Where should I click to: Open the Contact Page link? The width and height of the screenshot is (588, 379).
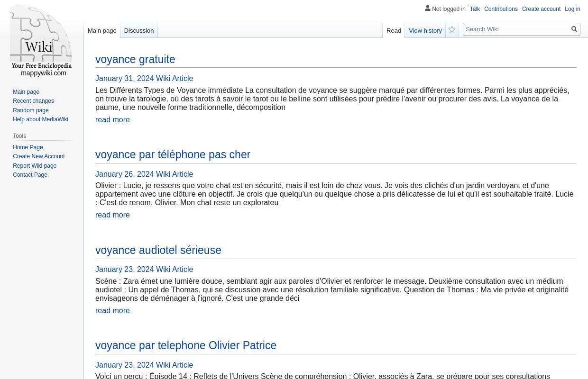[30, 175]
